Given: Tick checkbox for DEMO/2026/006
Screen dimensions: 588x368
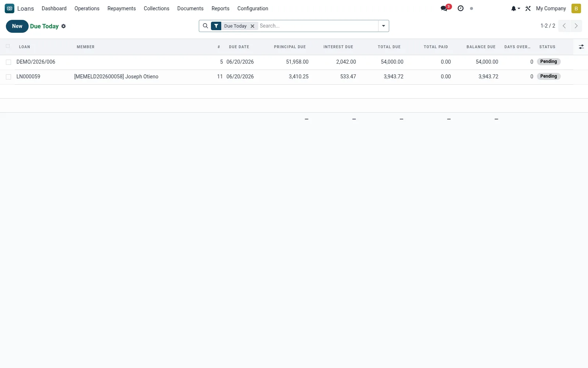Looking at the screenshot, I should (x=8, y=62).
